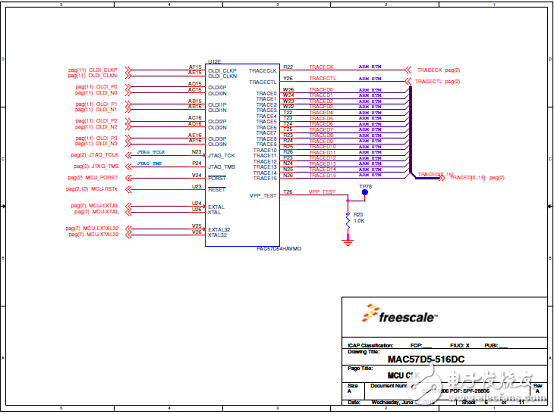This screenshot has height=414, width=554.
Task: Select the TRACECTL off-page connector arrow
Action: (408, 81)
